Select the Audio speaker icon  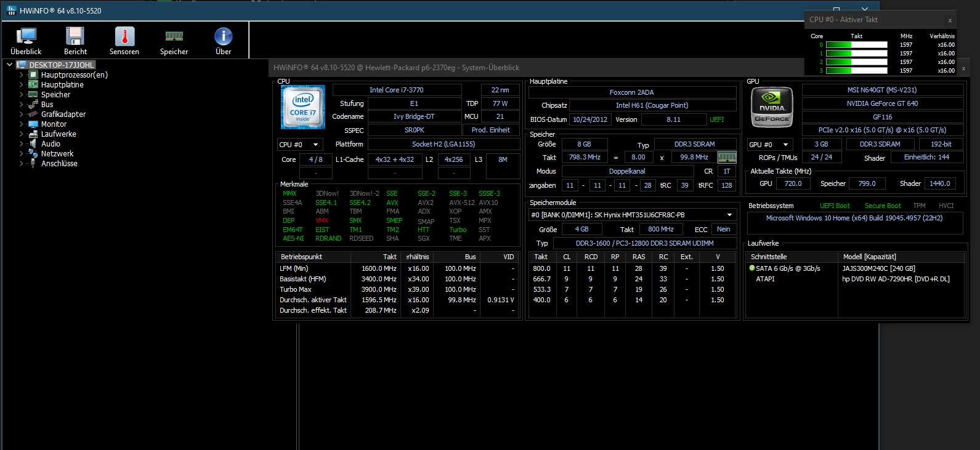click(33, 143)
